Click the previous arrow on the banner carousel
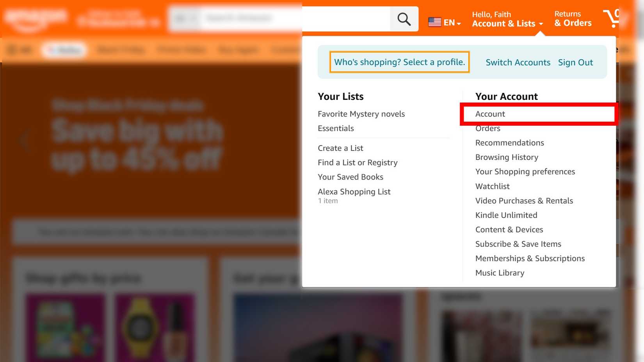644x362 pixels. pos(25,140)
